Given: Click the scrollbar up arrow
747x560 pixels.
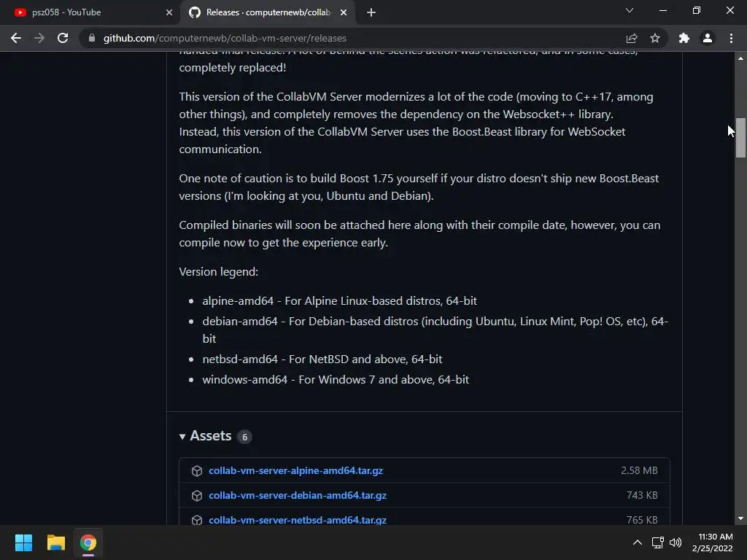Looking at the screenshot, I should (x=740, y=58).
